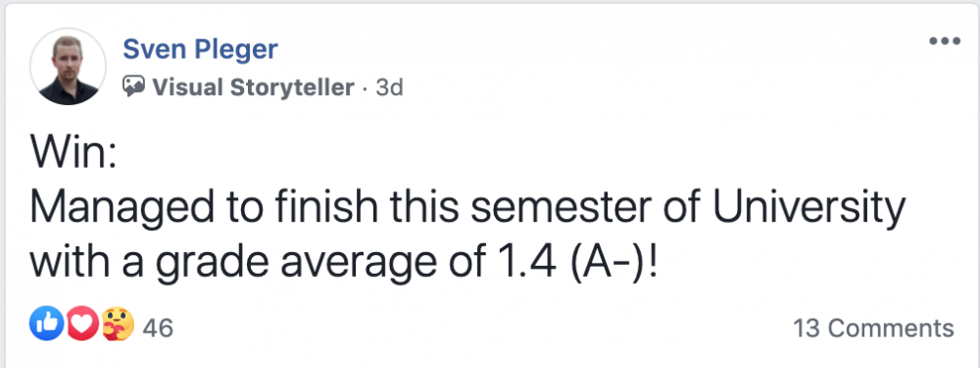The image size is (980, 368).
Task: Click the hugging-heart Care reaction emoji
Action: [118, 324]
